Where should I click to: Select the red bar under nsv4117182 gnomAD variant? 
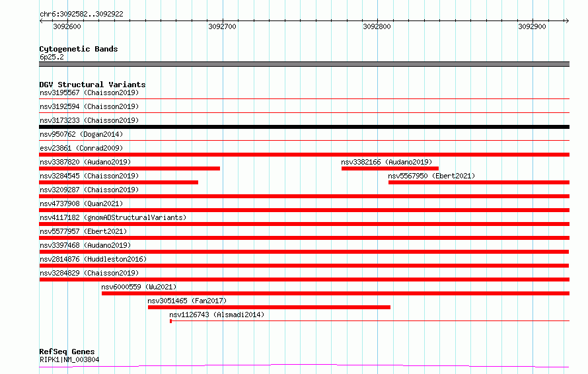point(304,224)
